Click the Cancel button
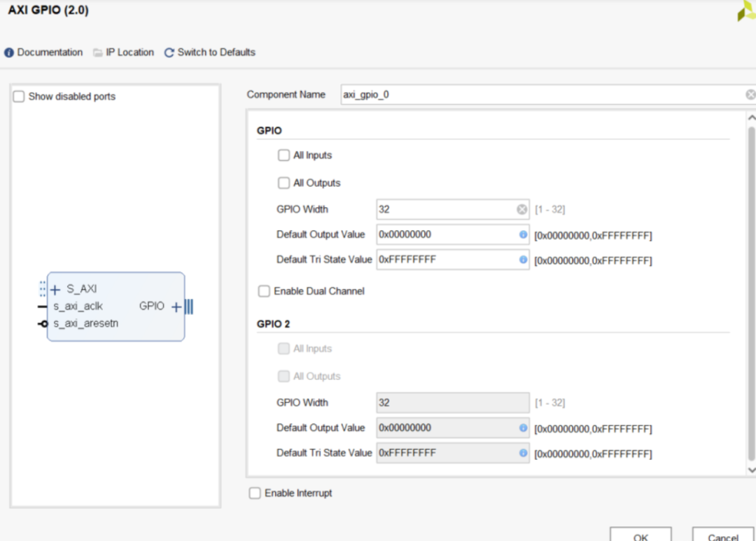 [x=723, y=534]
